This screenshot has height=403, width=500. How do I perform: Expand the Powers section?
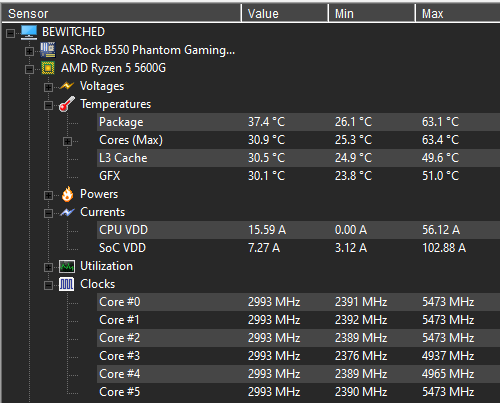click(x=48, y=195)
